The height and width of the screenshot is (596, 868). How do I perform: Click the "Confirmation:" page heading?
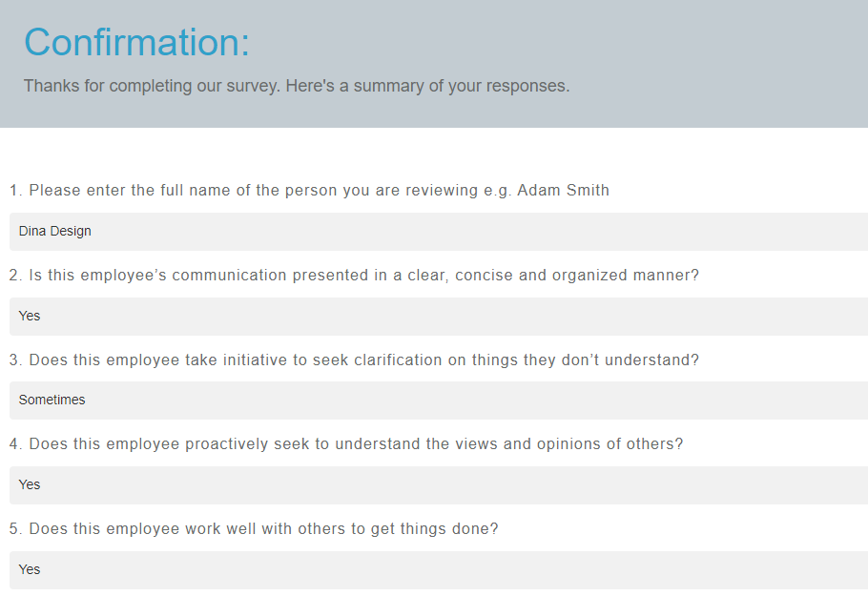pyautogui.click(x=136, y=43)
